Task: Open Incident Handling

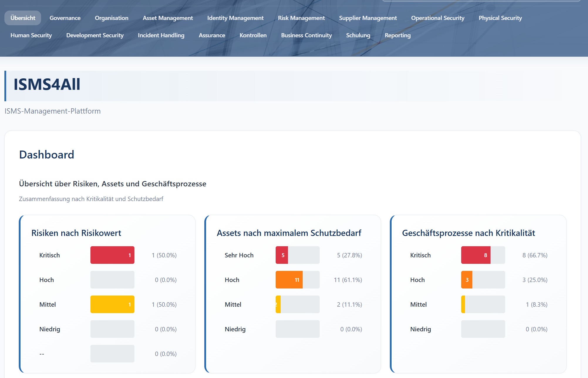Action: [161, 35]
